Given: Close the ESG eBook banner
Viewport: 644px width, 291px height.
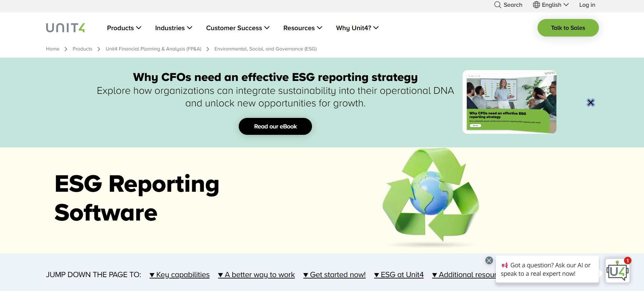Looking at the screenshot, I should pos(591,103).
